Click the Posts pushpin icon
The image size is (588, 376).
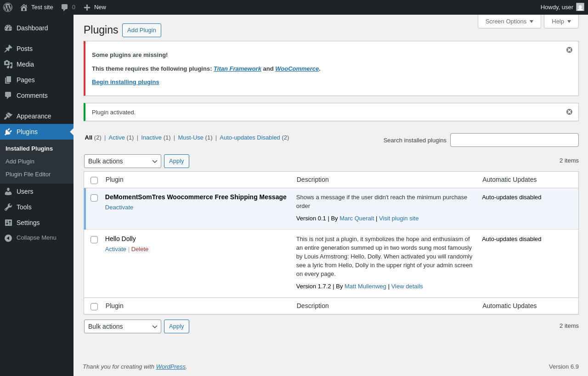click(x=8, y=49)
